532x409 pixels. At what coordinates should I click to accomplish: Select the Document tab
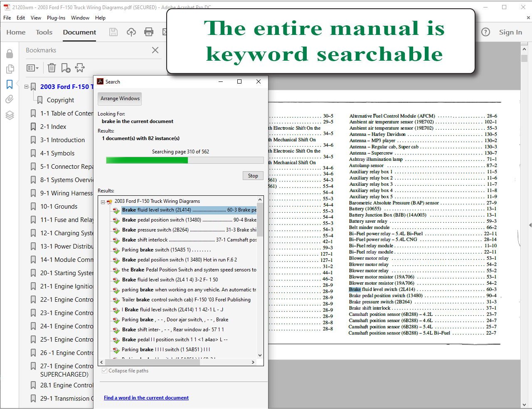coord(79,32)
